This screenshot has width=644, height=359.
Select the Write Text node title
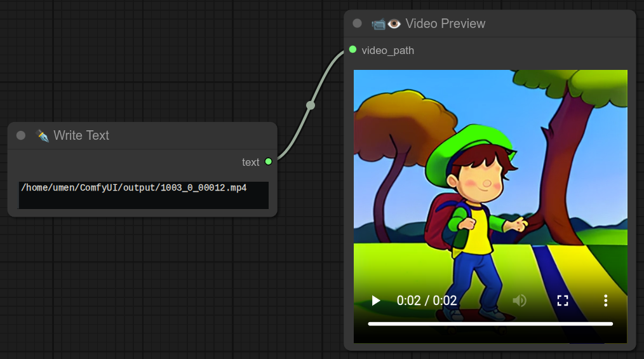[x=81, y=135]
